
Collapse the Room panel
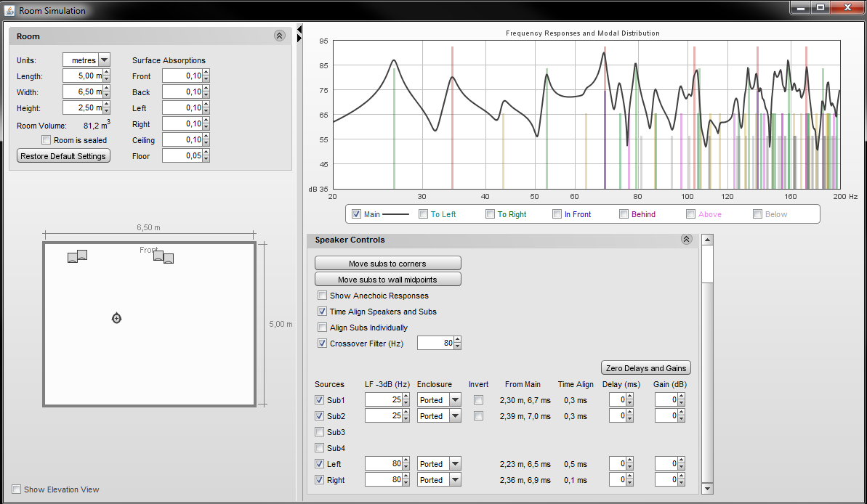[279, 36]
